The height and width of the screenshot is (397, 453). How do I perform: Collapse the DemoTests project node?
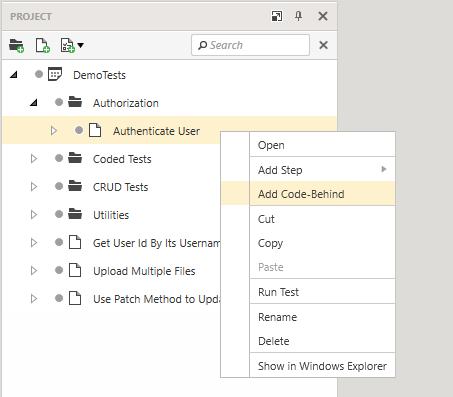[x=14, y=75]
